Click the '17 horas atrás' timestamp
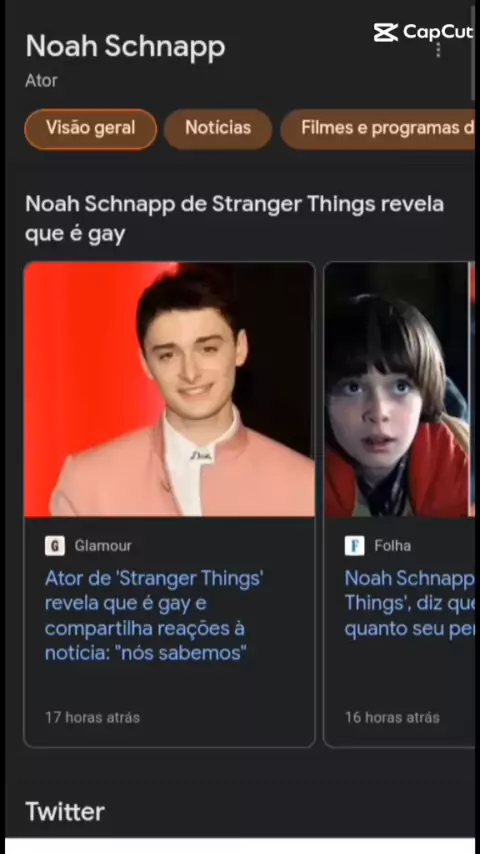 (x=92, y=717)
